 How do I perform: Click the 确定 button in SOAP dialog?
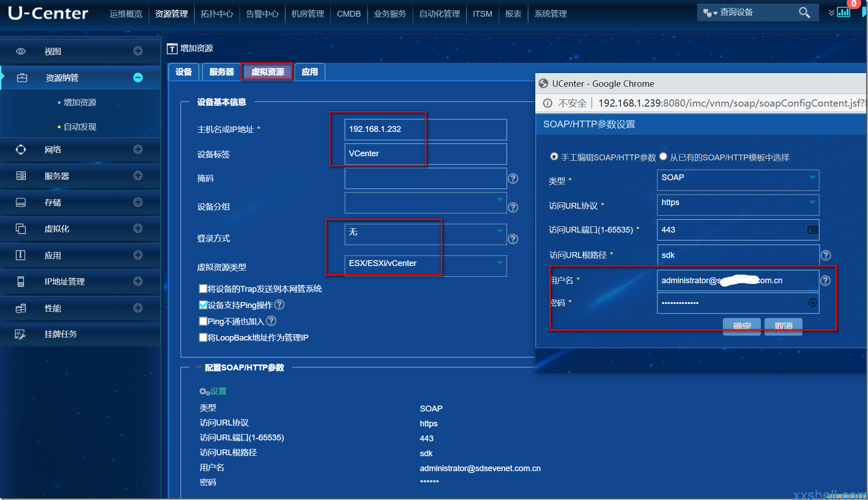[741, 326]
